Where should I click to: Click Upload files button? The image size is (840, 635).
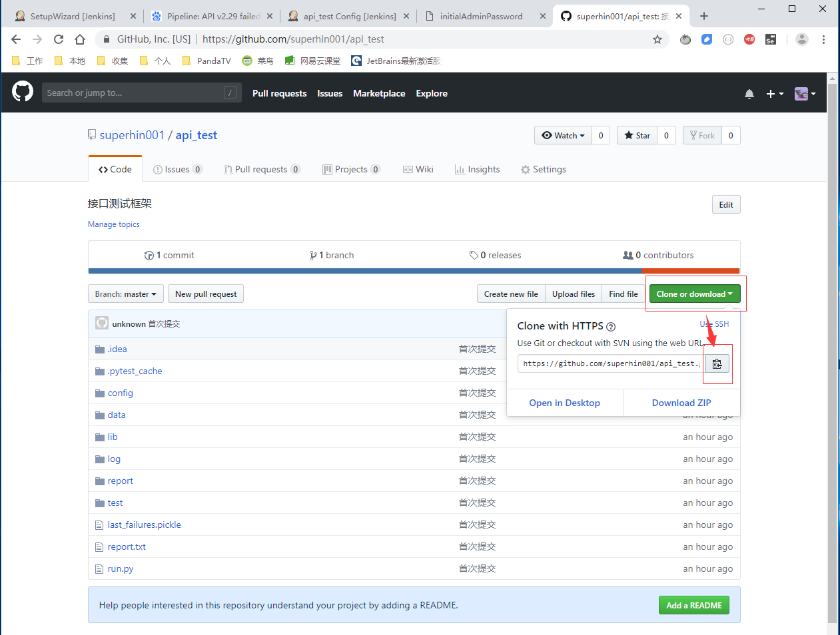574,294
